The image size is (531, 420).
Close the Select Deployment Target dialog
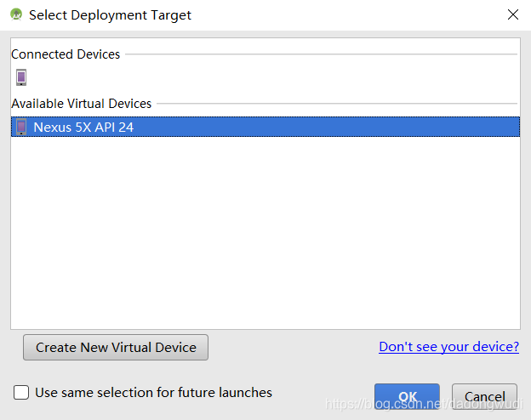click(x=512, y=14)
